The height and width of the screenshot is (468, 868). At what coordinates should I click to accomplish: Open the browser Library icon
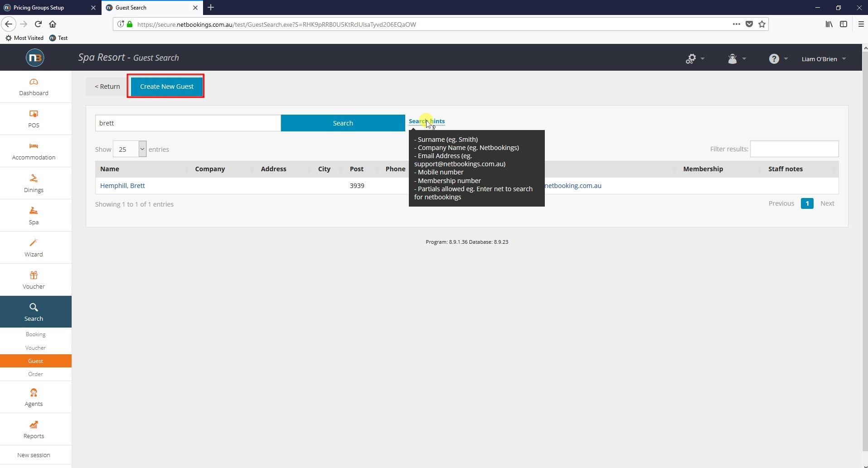tap(829, 24)
